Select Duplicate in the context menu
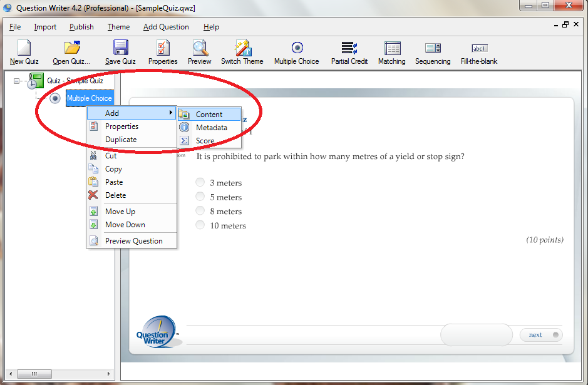The width and height of the screenshot is (588, 385). [121, 140]
